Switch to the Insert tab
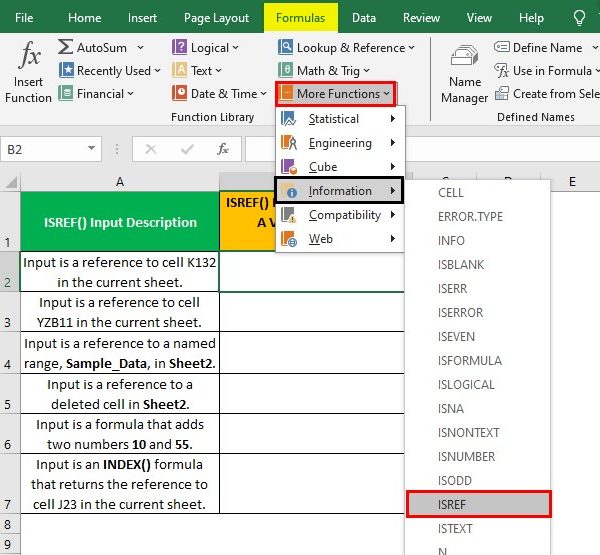The image size is (600, 555). [142, 18]
